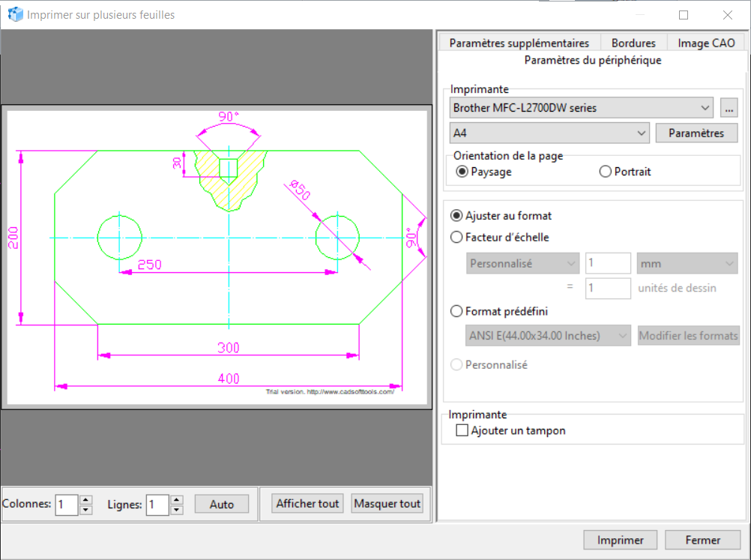The width and height of the screenshot is (751, 560).
Task: Decrease the Colonnes value with down arrow
Action: pyautogui.click(x=86, y=510)
